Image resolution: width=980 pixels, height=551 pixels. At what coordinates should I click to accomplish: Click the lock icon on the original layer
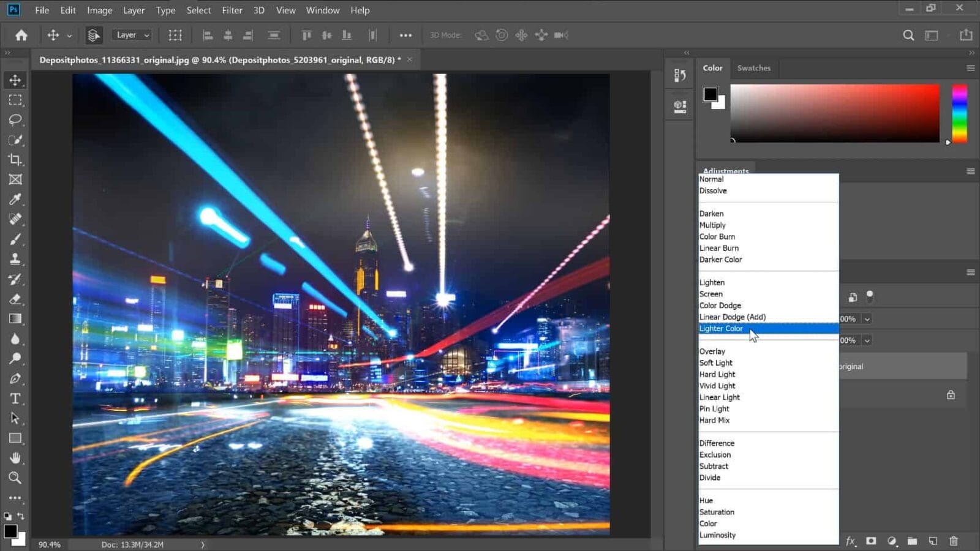click(951, 394)
